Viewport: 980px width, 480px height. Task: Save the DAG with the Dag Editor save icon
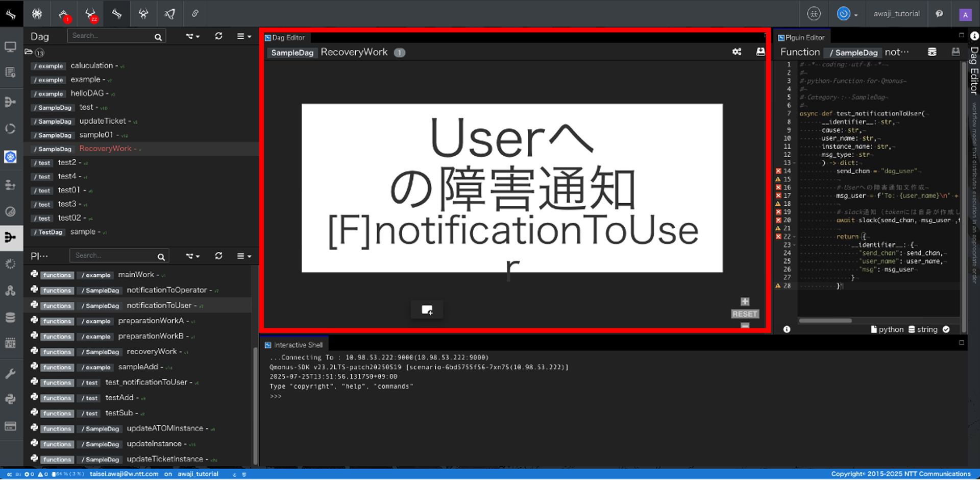pos(760,52)
